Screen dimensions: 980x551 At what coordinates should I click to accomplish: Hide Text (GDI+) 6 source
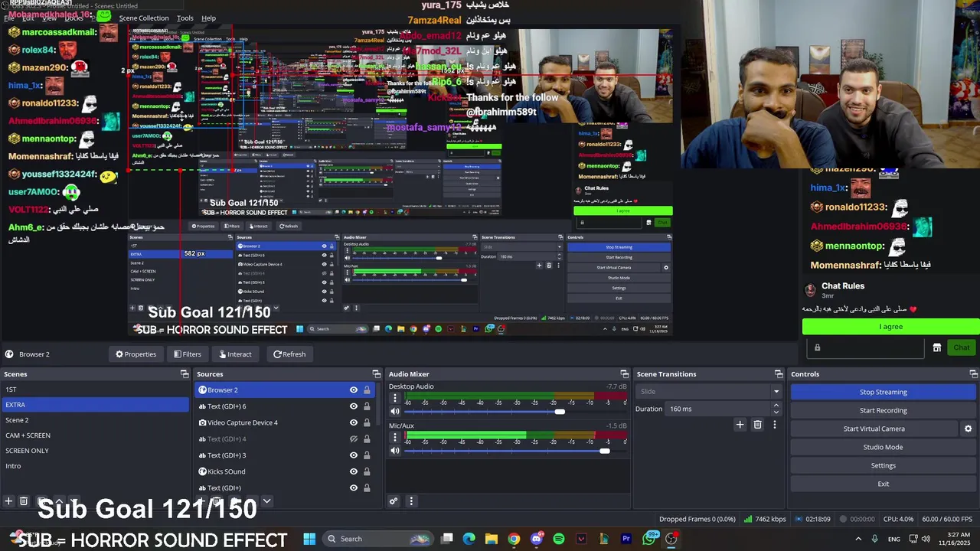pyautogui.click(x=354, y=406)
